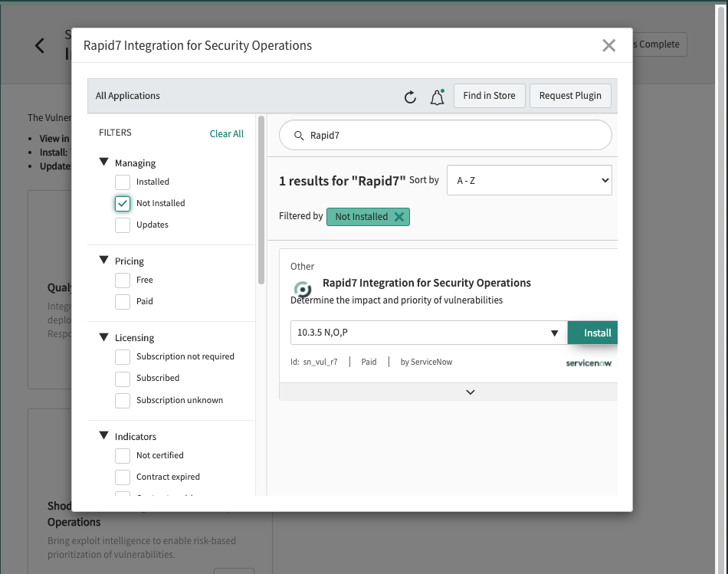Check Subscription unknown filter
This screenshot has width=728, height=574.
123,400
